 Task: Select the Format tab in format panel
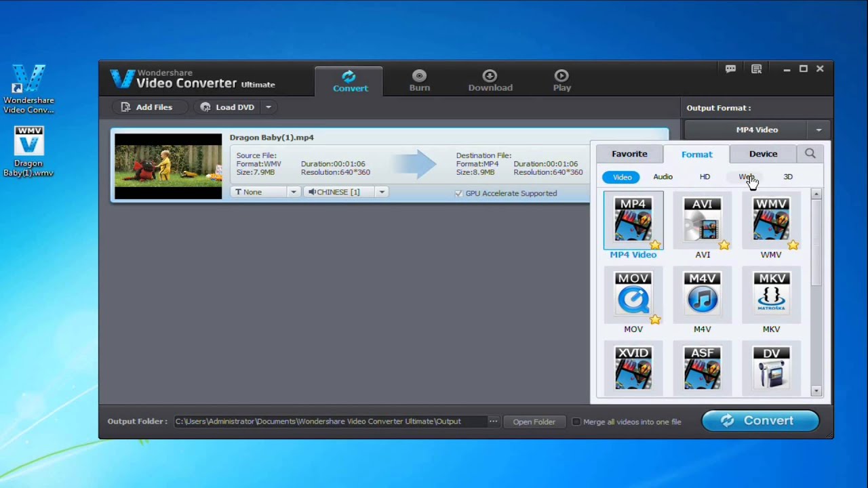696,154
